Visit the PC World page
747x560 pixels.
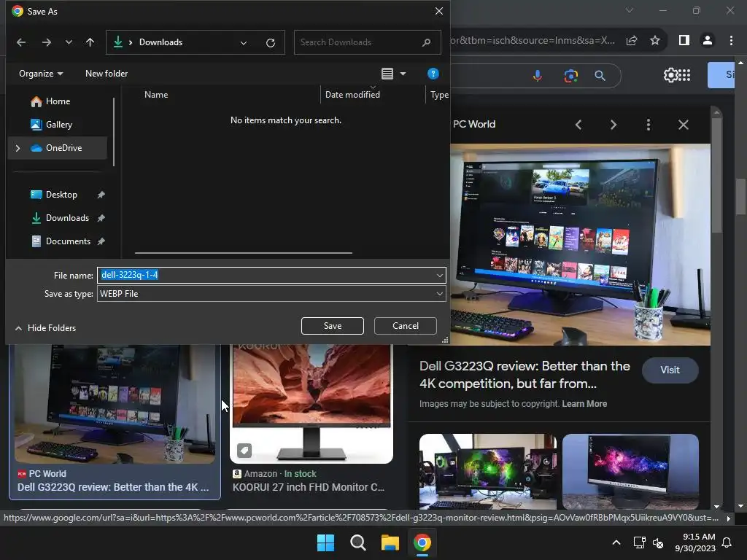coord(670,370)
